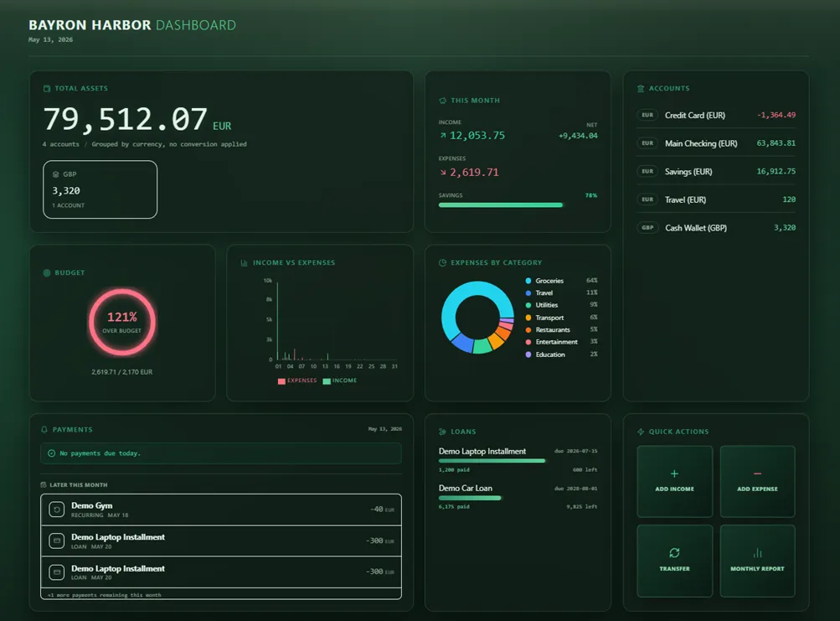The image size is (840, 621).
Task: Open Add Income quick action
Action: [x=674, y=482]
